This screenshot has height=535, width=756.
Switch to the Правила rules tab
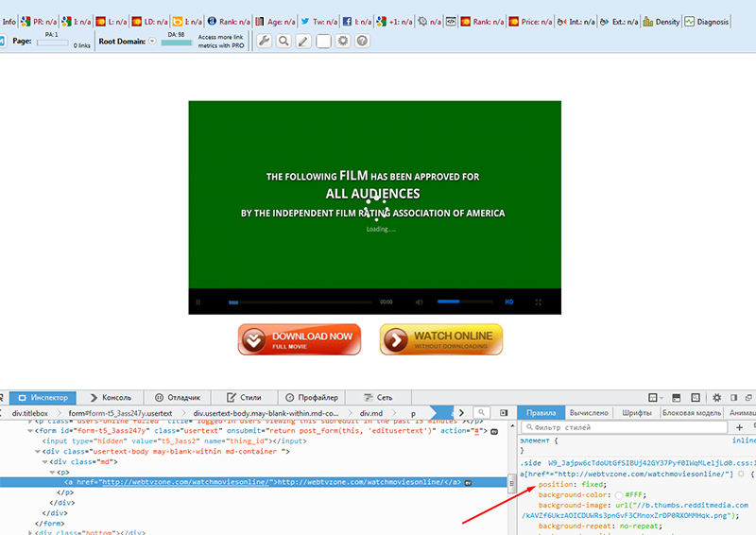click(x=541, y=413)
